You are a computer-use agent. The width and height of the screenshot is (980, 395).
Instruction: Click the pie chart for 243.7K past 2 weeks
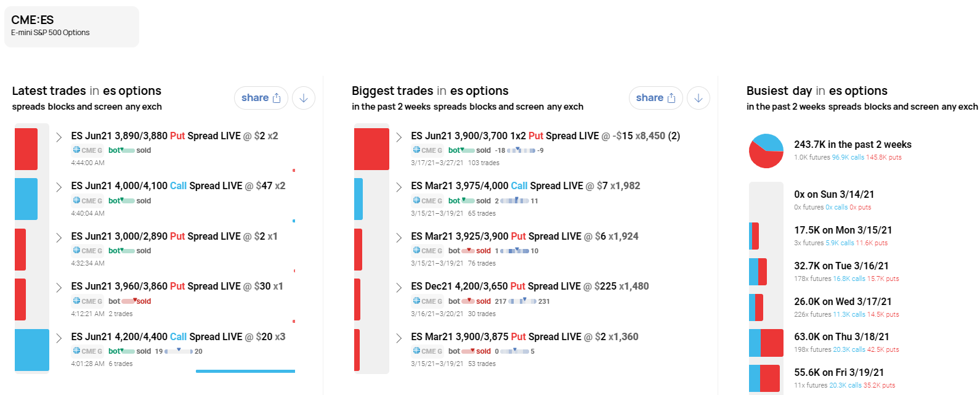point(766,151)
